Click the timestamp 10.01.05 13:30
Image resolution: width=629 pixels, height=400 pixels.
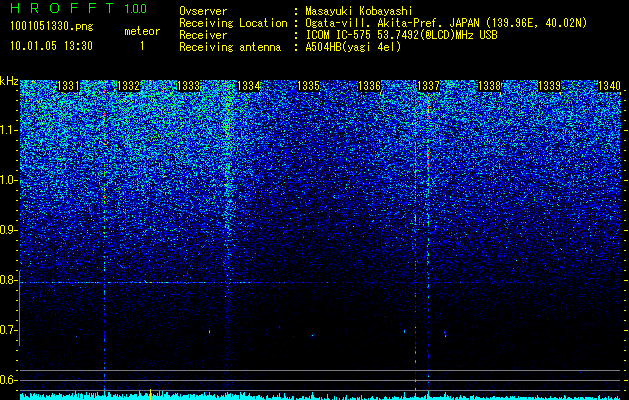pos(51,46)
